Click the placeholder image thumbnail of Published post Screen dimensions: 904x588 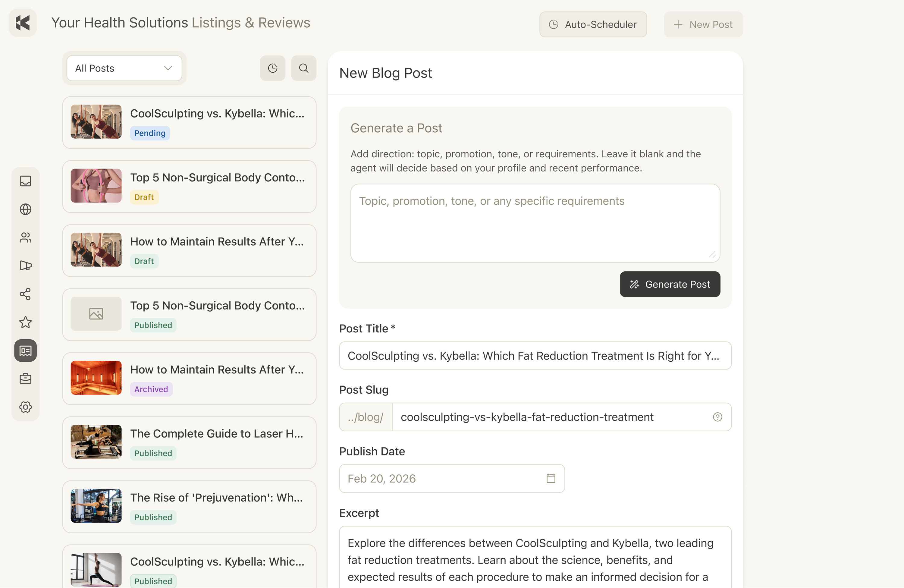96,314
